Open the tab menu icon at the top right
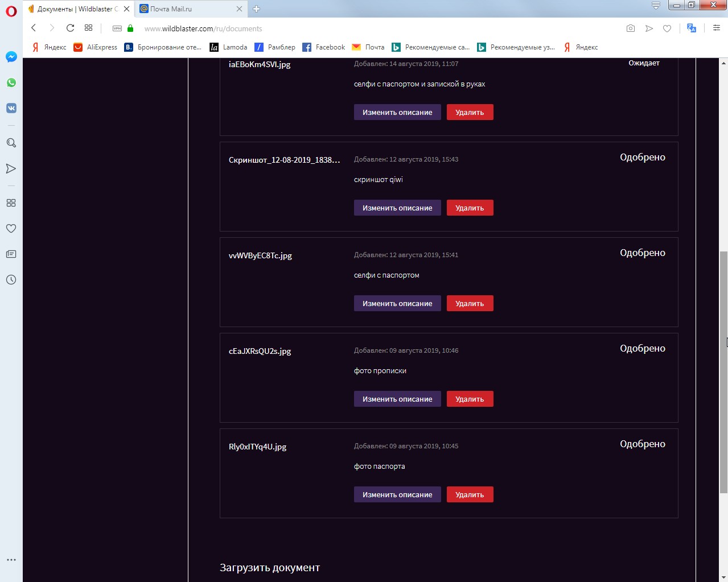 [x=656, y=6]
